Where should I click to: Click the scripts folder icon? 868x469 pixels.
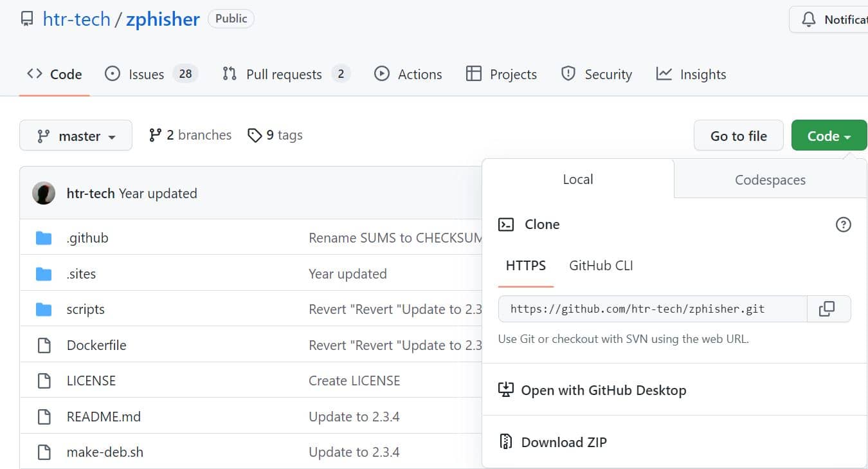tap(44, 309)
